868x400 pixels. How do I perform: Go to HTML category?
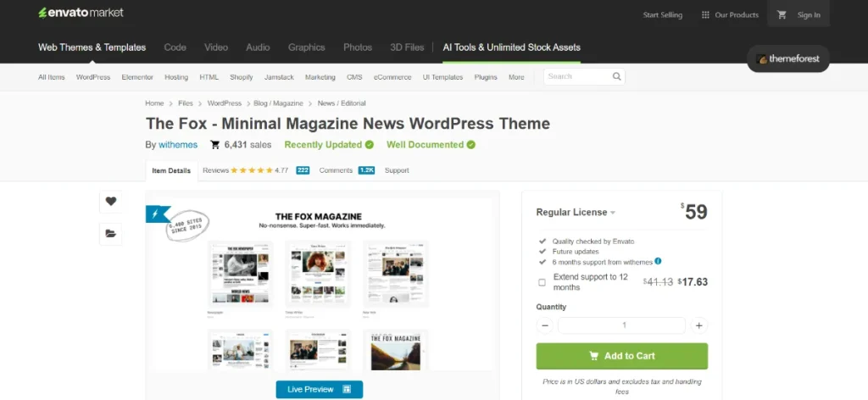pyautogui.click(x=209, y=77)
